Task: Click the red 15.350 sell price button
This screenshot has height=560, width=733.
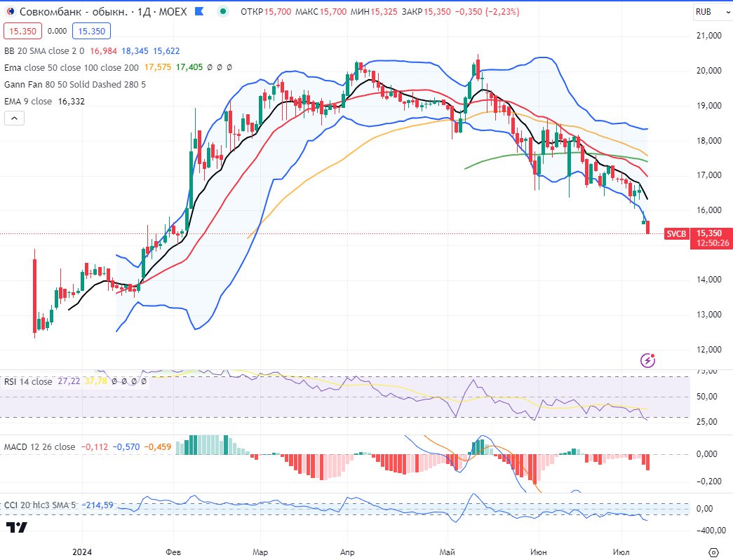Action: click(22, 32)
